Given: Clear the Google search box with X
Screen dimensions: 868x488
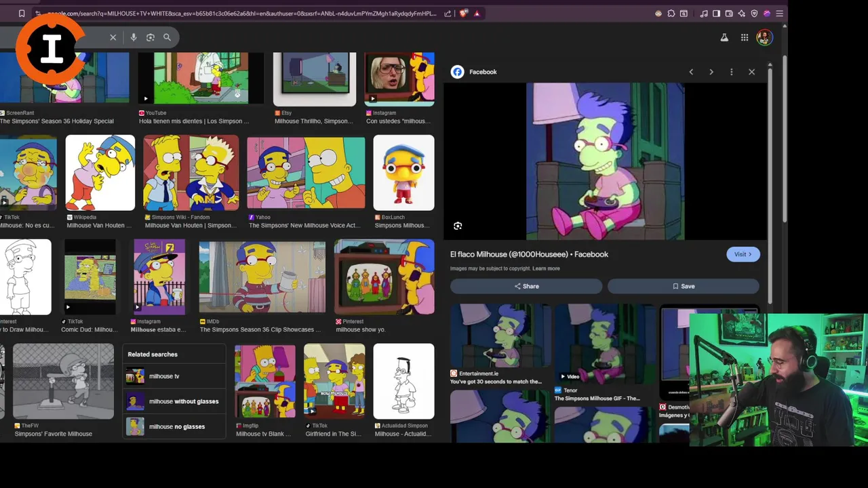Looking at the screenshot, I should pos(113,37).
